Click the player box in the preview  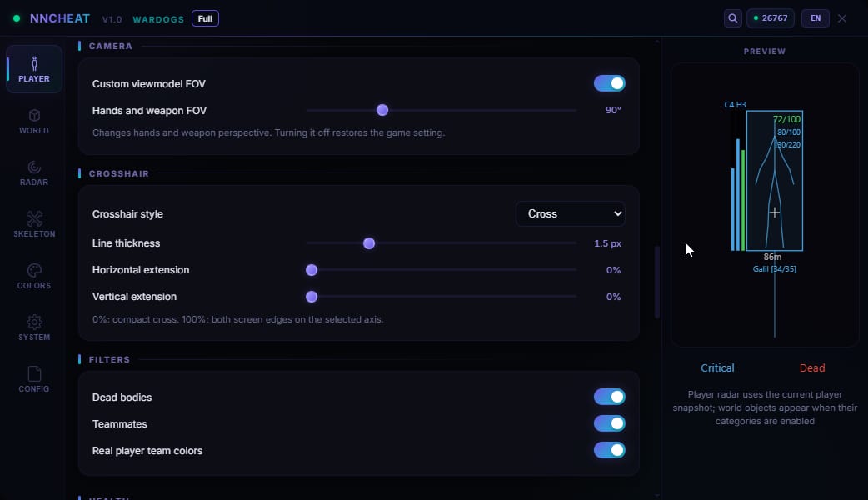[775, 181]
